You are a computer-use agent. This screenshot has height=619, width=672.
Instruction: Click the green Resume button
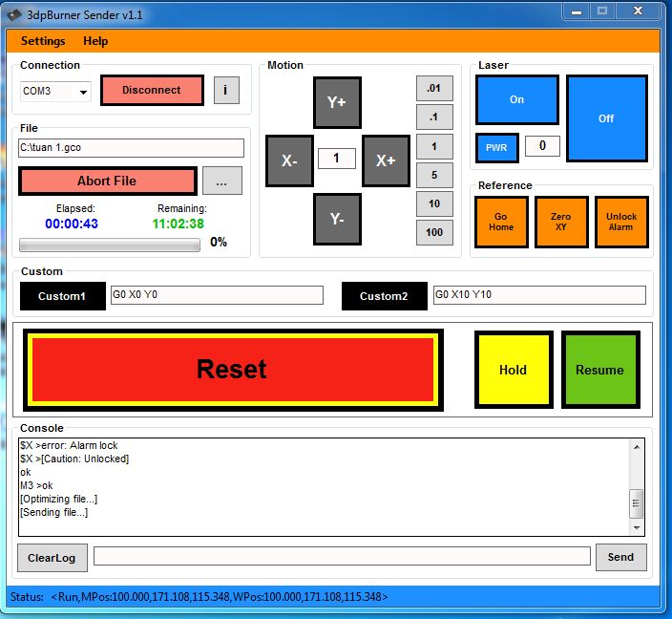coord(600,370)
